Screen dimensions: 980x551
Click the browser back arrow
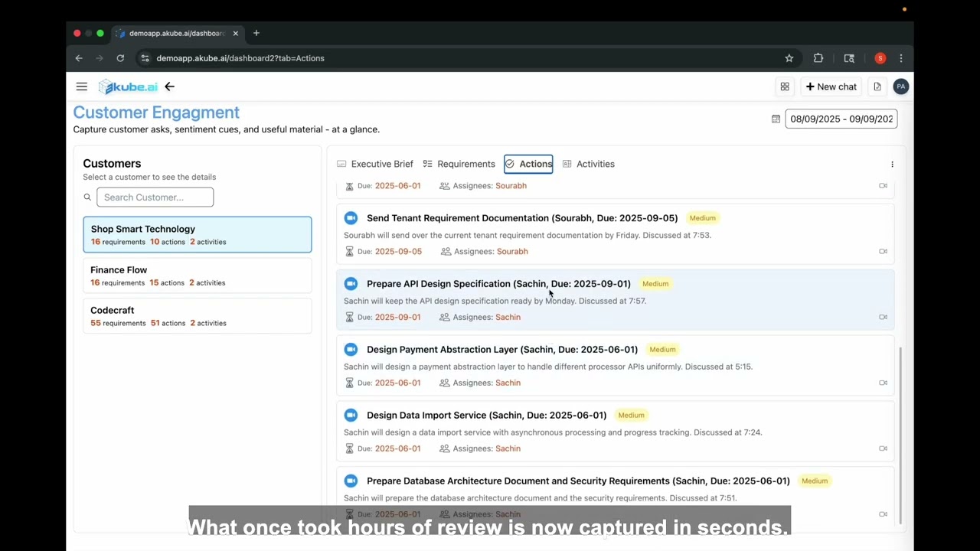click(x=79, y=58)
